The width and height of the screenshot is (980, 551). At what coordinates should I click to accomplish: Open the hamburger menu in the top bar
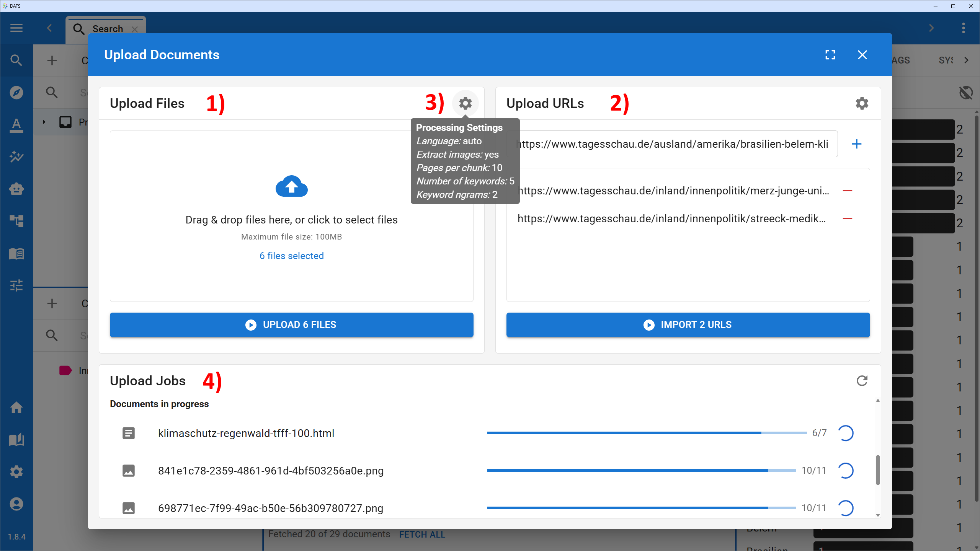pos(16,28)
